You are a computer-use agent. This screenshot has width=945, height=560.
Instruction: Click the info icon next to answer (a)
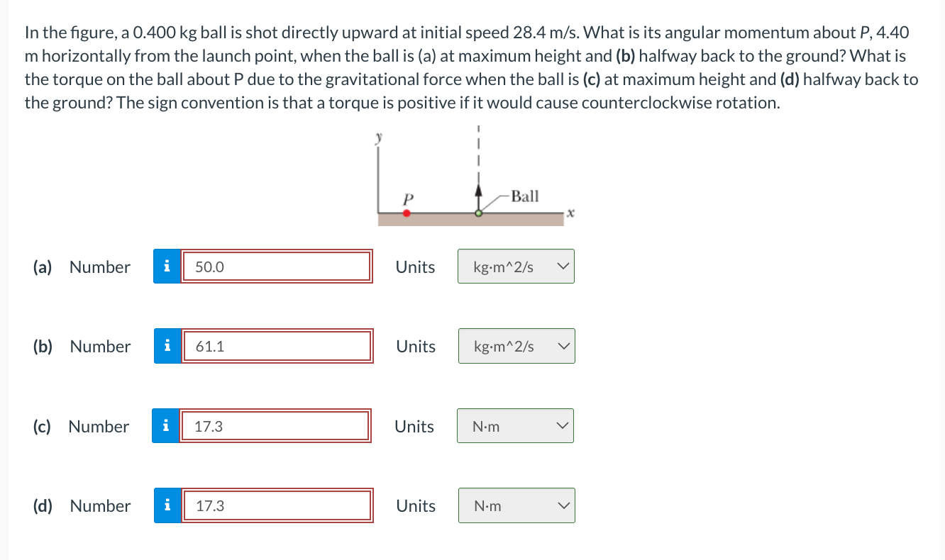pyautogui.click(x=167, y=267)
